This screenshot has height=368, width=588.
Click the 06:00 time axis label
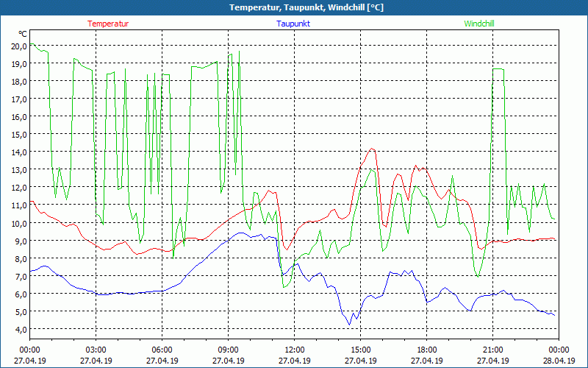[162, 350]
